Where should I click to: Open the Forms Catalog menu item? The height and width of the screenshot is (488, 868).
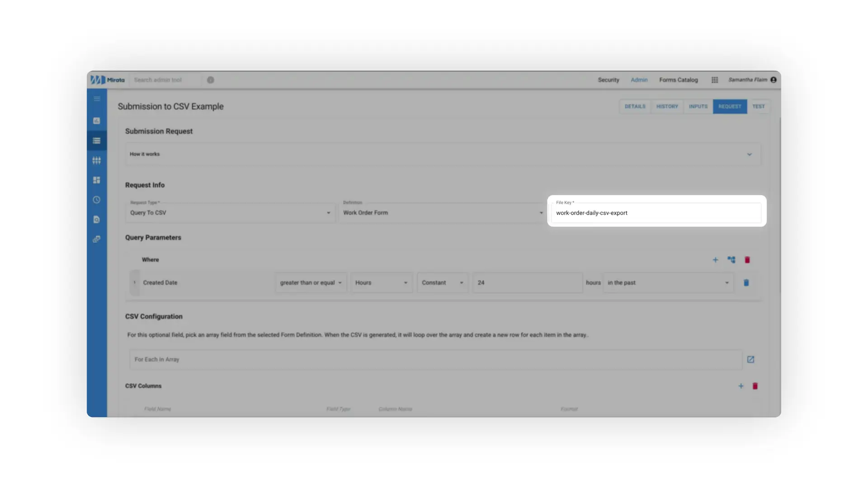pos(678,80)
